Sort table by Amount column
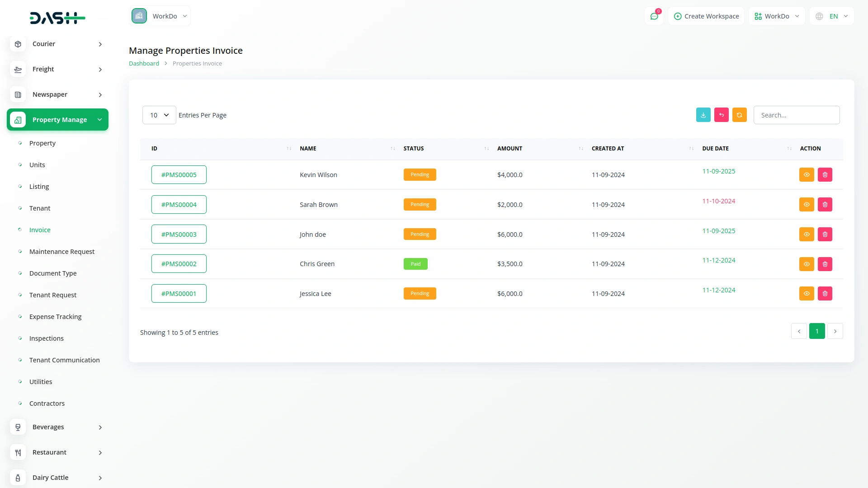 click(x=509, y=149)
